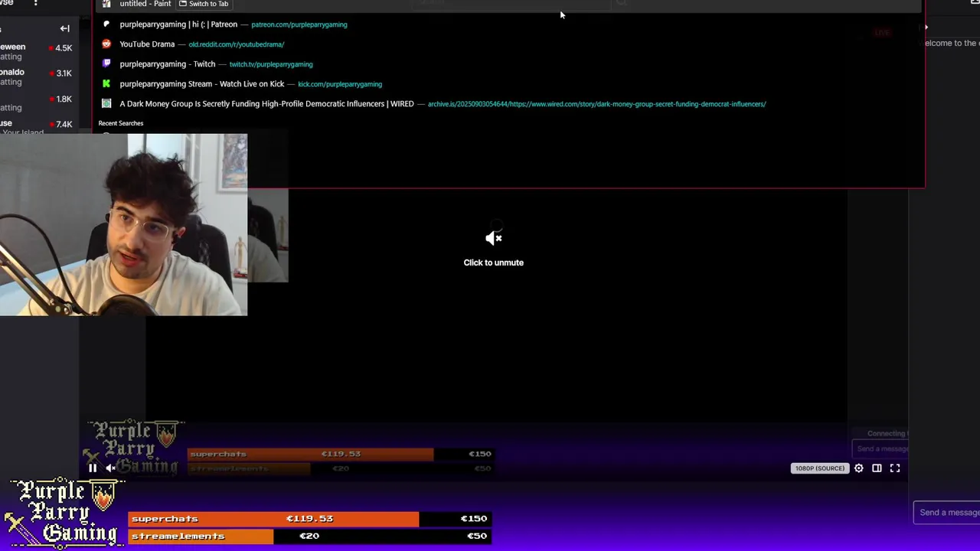Screen dimensions: 980x551
Task: Open the archive.is WIRED story URL
Action: click(x=597, y=104)
